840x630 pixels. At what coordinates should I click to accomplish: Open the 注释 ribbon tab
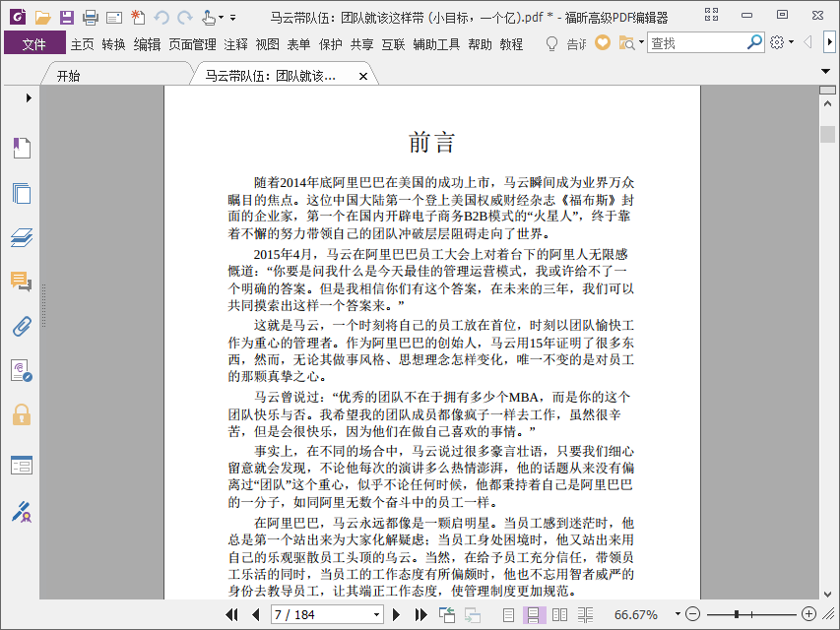235,44
